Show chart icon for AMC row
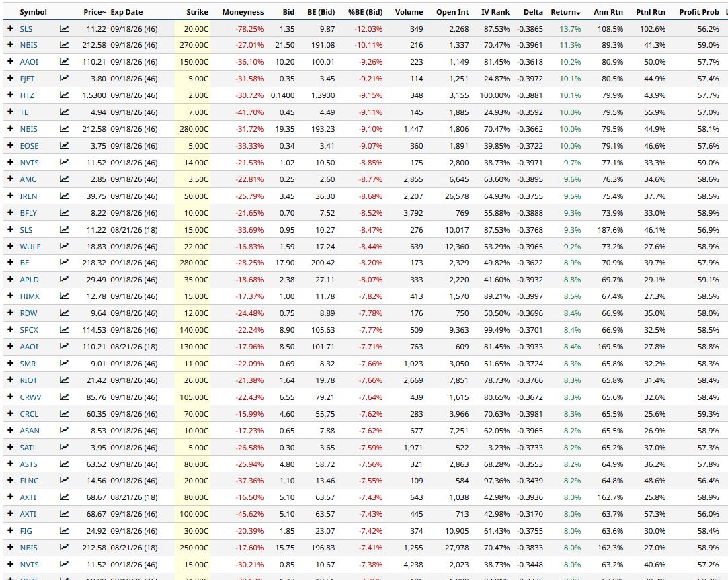This screenshot has height=580, width=728. click(x=65, y=179)
